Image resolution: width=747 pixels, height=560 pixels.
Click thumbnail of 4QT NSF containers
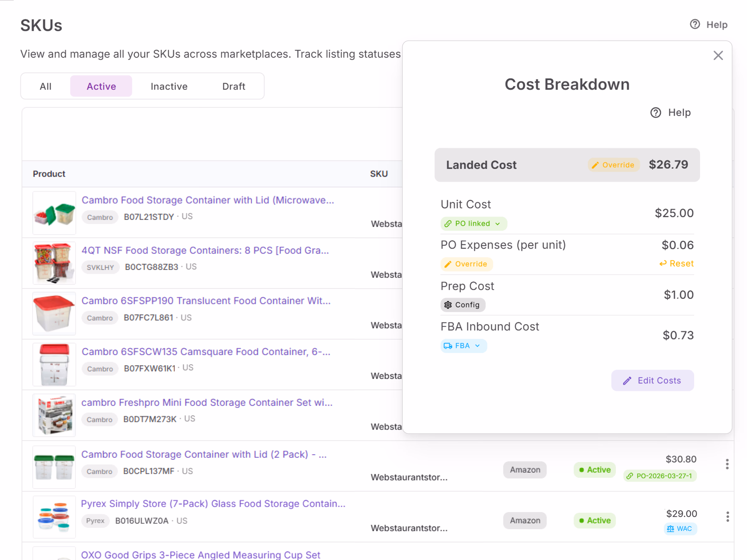54,263
